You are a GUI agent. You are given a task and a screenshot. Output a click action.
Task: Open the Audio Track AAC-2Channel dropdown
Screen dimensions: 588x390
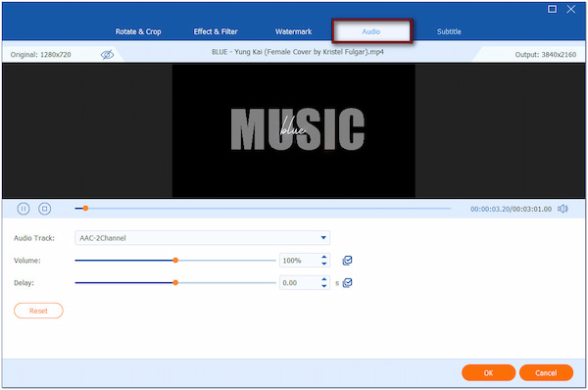203,238
